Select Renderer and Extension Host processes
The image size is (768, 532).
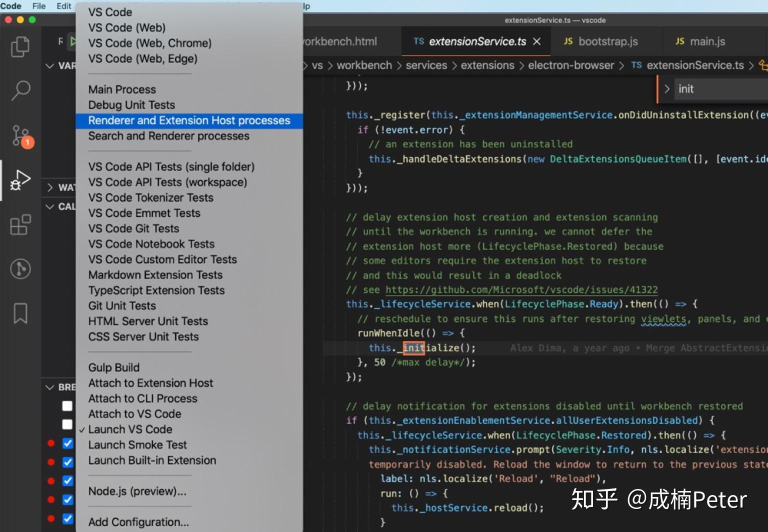coord(189,120)
